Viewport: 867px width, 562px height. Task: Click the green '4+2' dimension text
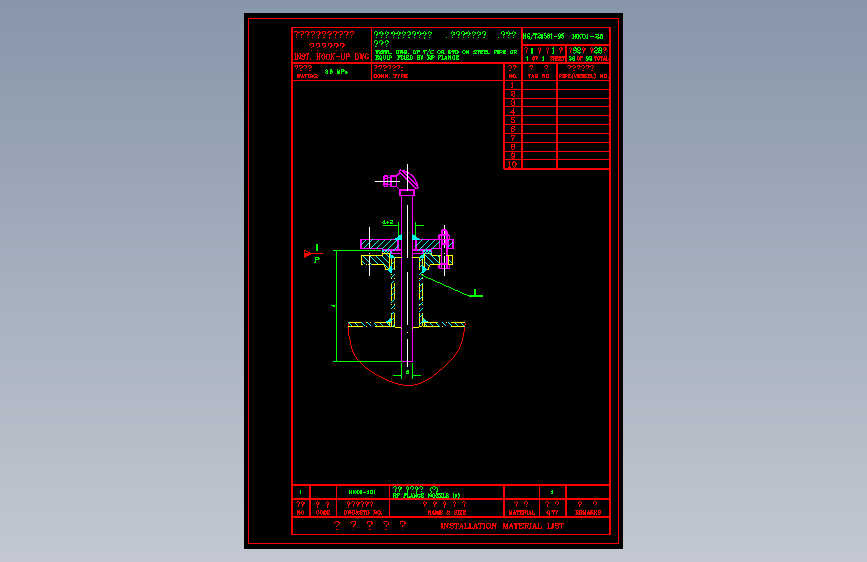click(388, 222)
